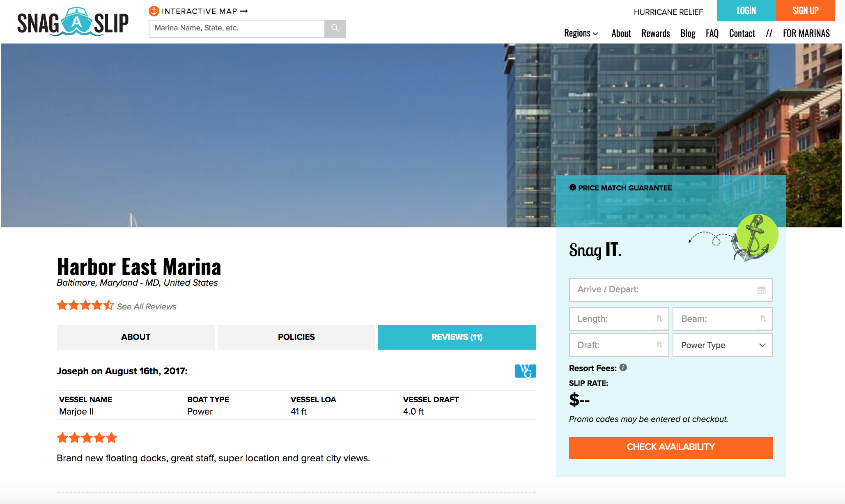Screen dimensions: 845x504
Task: Select the Reviews (11) tab
Action: [x=457, y=337]
